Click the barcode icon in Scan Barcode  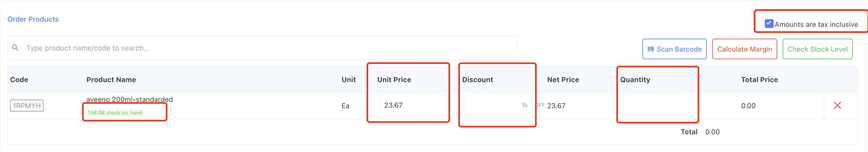(651, 49)
